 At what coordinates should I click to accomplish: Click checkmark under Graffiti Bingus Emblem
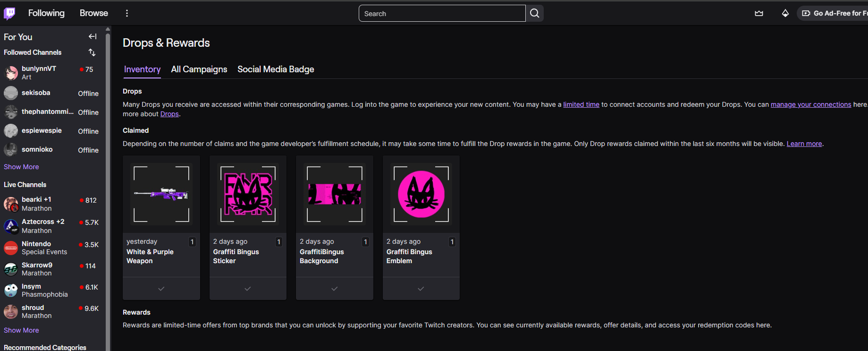click(x=421, y=288)
